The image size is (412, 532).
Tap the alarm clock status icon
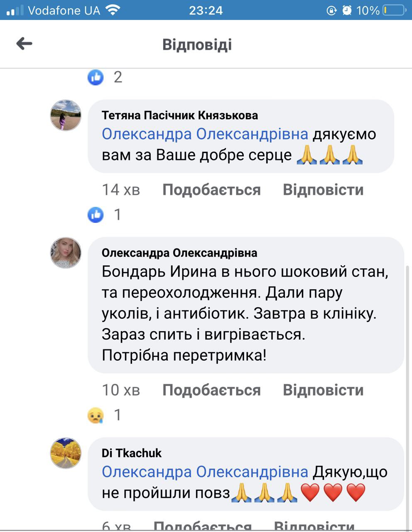coord(347,10)
